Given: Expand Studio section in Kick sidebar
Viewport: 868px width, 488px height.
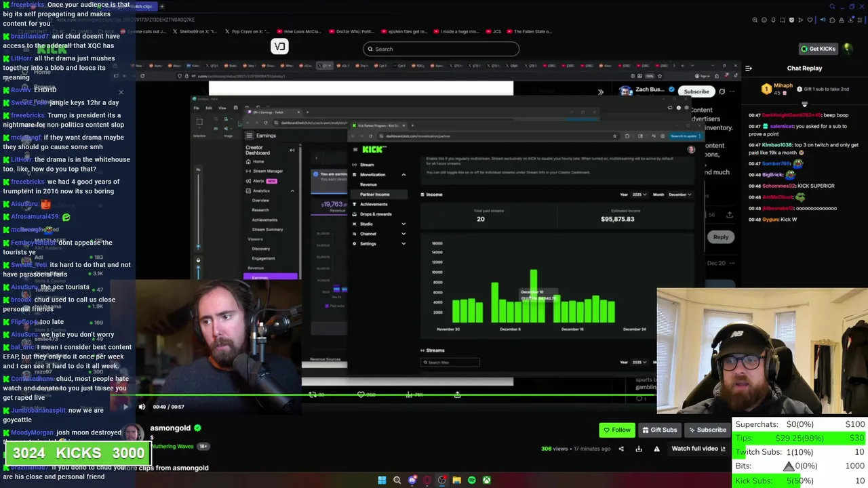Looking at the screenshot, I should pyautogui.click(x=378, y=224).
